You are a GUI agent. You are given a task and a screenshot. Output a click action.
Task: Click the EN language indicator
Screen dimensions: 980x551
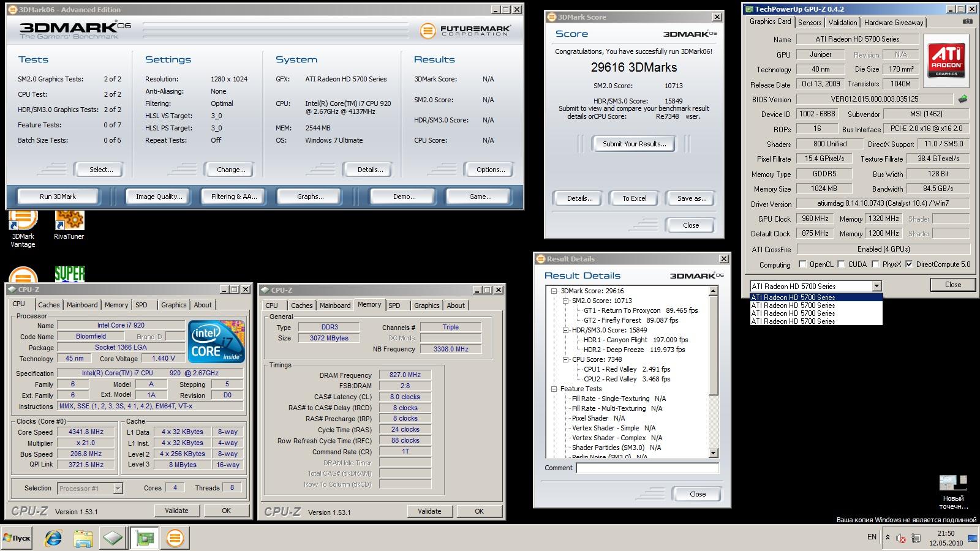872,537
